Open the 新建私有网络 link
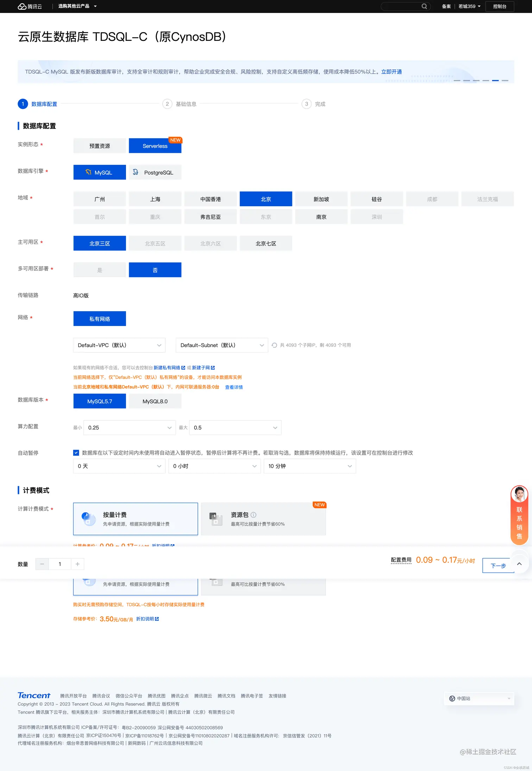532x771 pixels. [169, 368]
